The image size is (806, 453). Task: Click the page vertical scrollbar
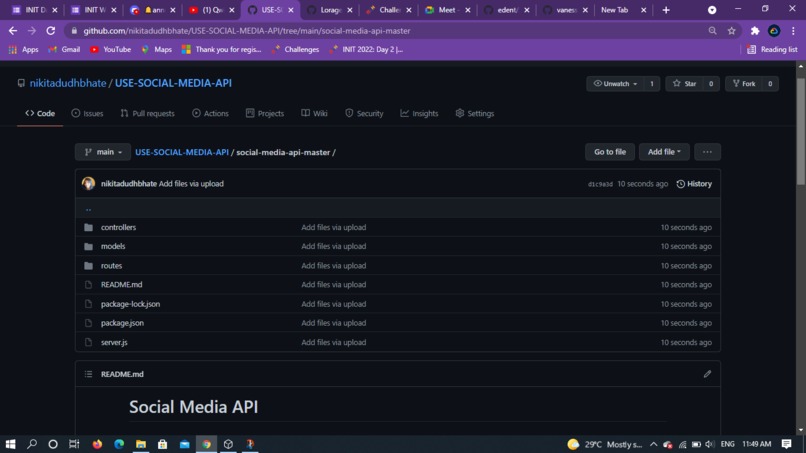pyautogui.click(x=801, y=132)
